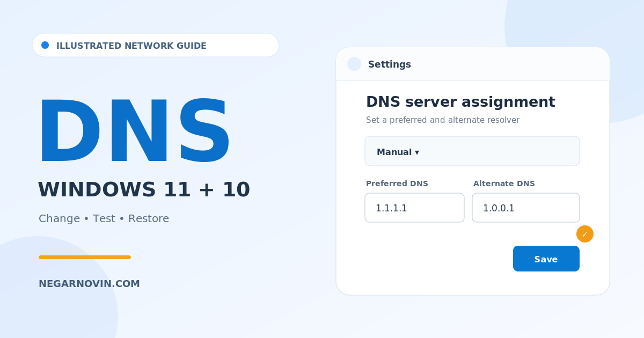Click the NEGARNOVIN.COM text
644x338 pixels.
[89, 284]
